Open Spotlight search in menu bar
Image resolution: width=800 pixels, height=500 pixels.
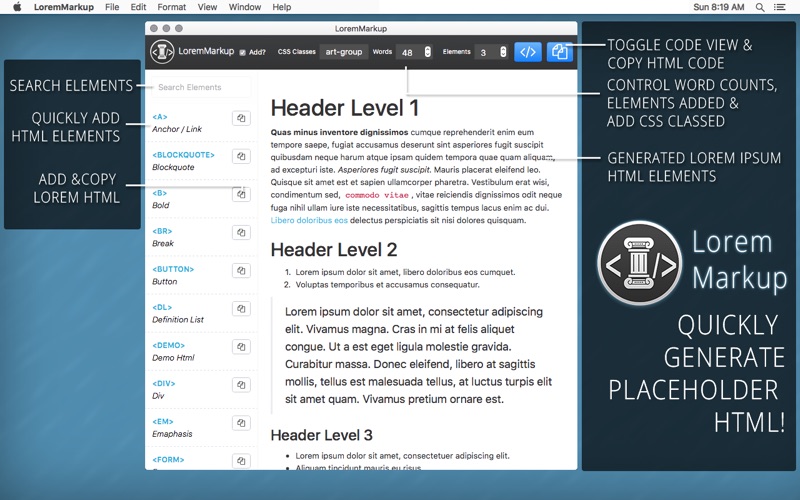[x=760, y=7]
